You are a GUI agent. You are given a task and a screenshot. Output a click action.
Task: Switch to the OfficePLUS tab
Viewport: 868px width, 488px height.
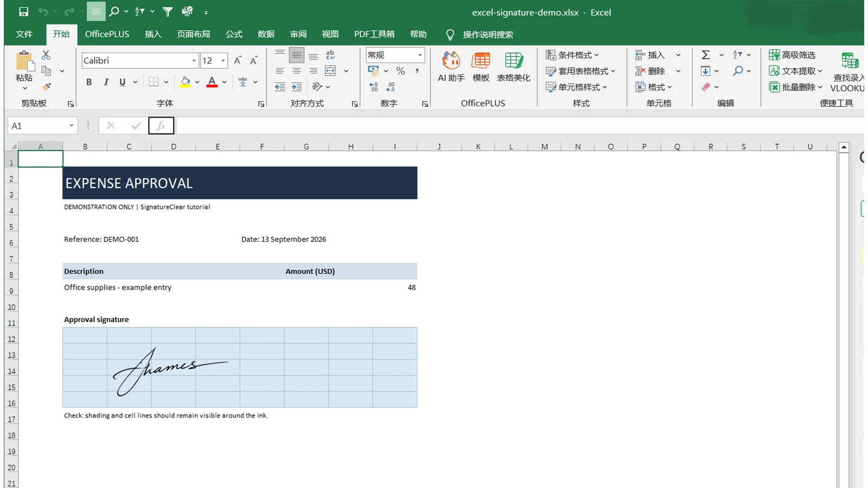(107, 34)
